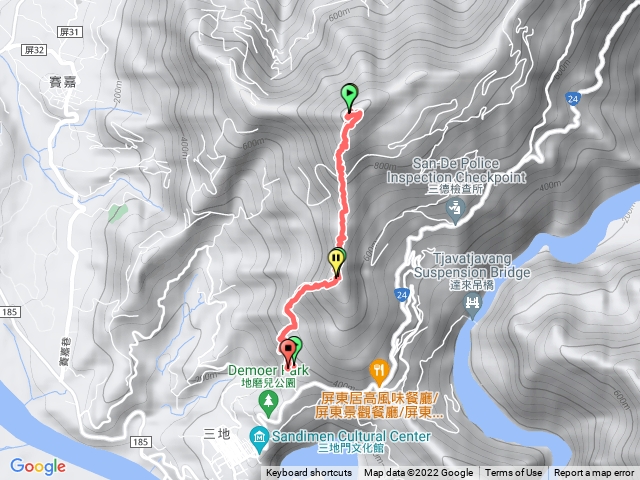Click the yellow pause track marker
The width and height of the screenshot is (640, 480).
point(336,263)
